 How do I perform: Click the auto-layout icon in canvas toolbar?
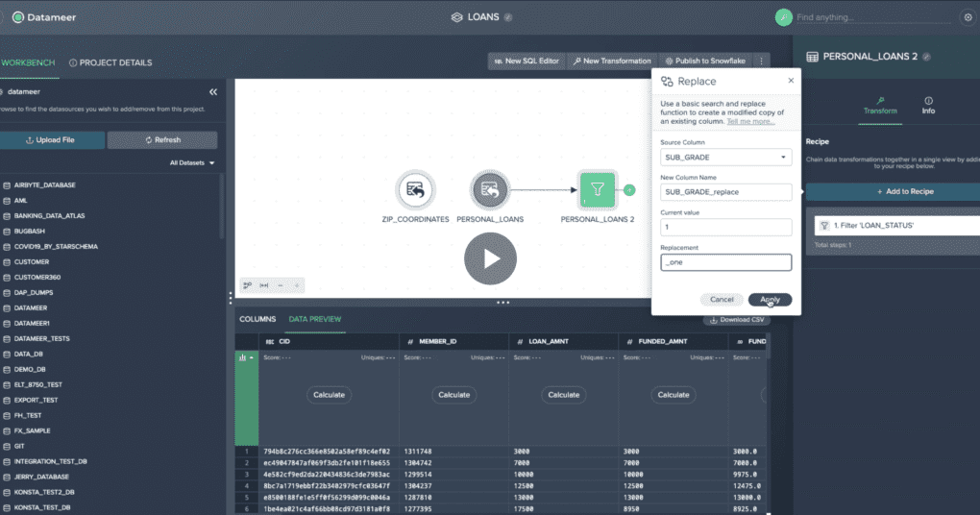248,285
